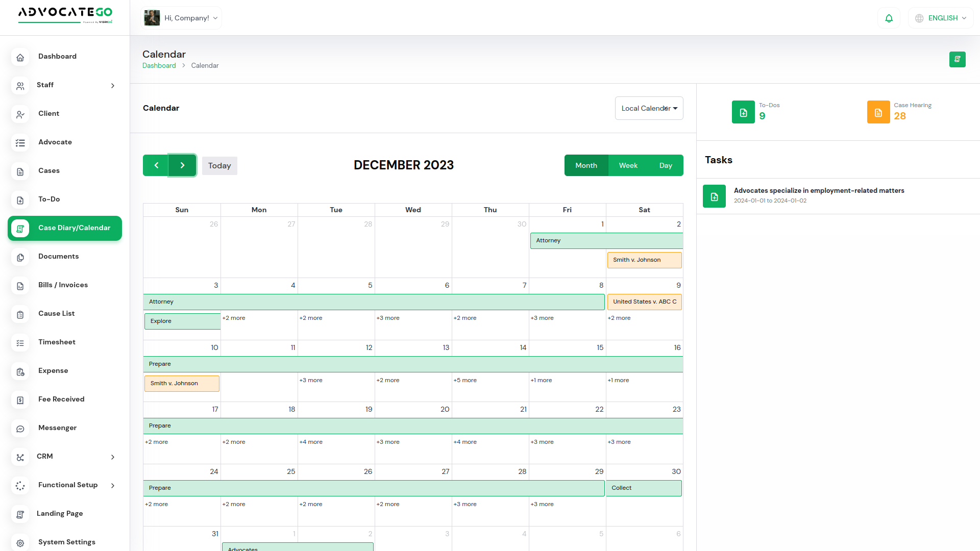Click the Case Hearing orange icon
980x551 pixels.
[878, 112]
